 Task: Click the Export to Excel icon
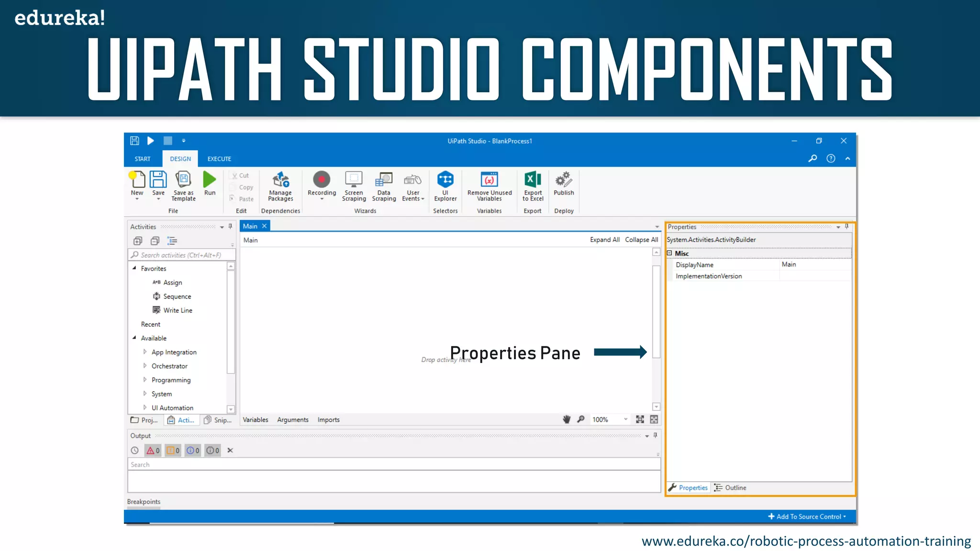[x=533, y=180]
